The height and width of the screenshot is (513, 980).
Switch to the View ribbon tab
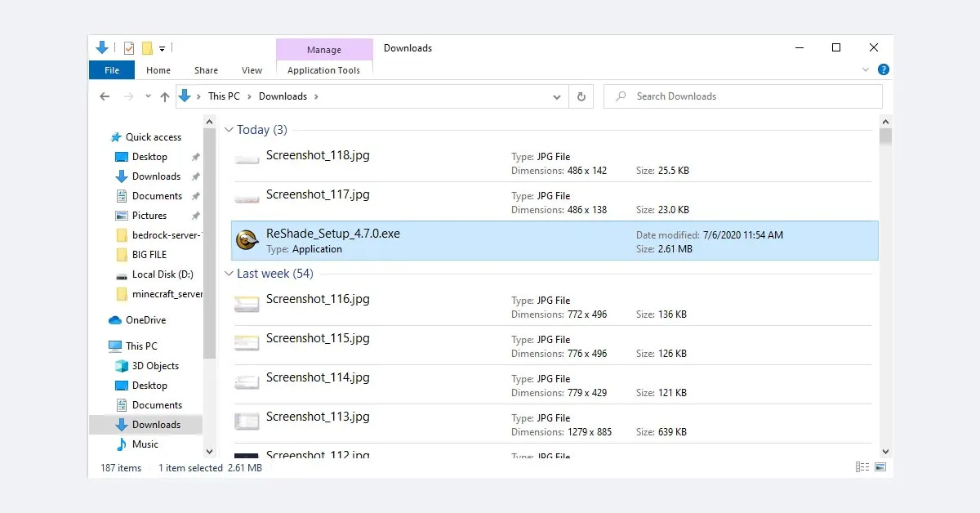(252, 70)
